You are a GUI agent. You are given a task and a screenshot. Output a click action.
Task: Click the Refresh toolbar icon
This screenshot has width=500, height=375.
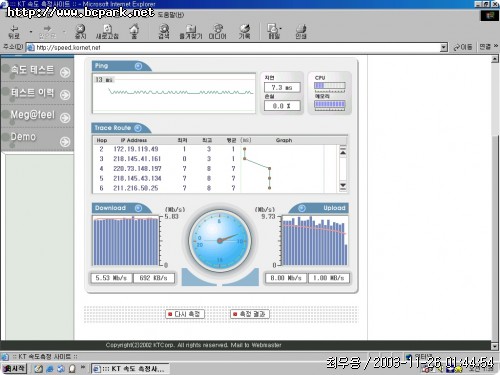[x=107, y=32]
